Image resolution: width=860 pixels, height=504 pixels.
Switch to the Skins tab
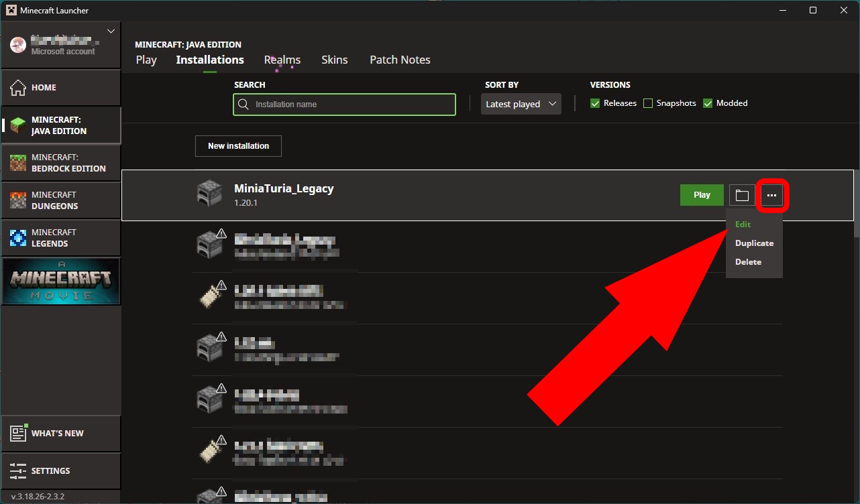(x=335, y=60)
